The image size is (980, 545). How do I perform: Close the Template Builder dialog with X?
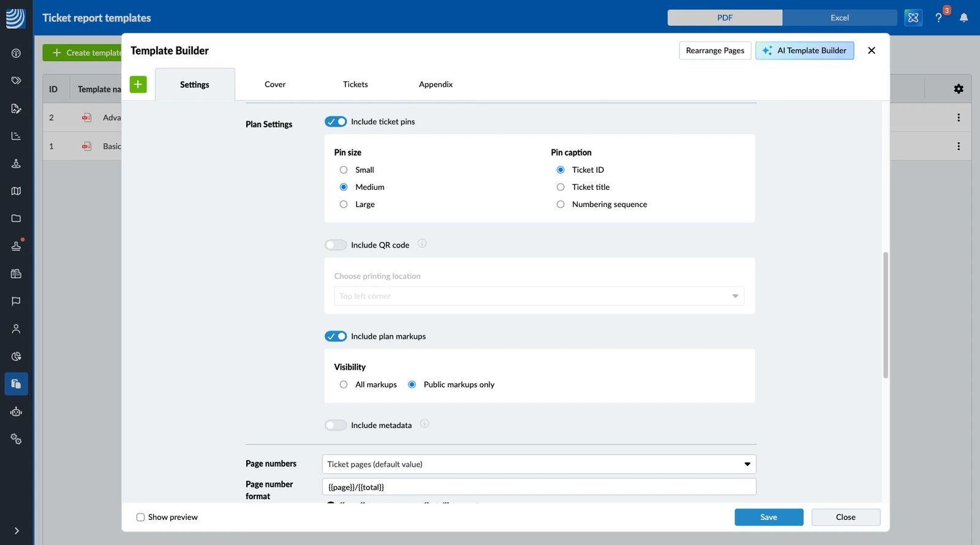(x=872, y=50)
